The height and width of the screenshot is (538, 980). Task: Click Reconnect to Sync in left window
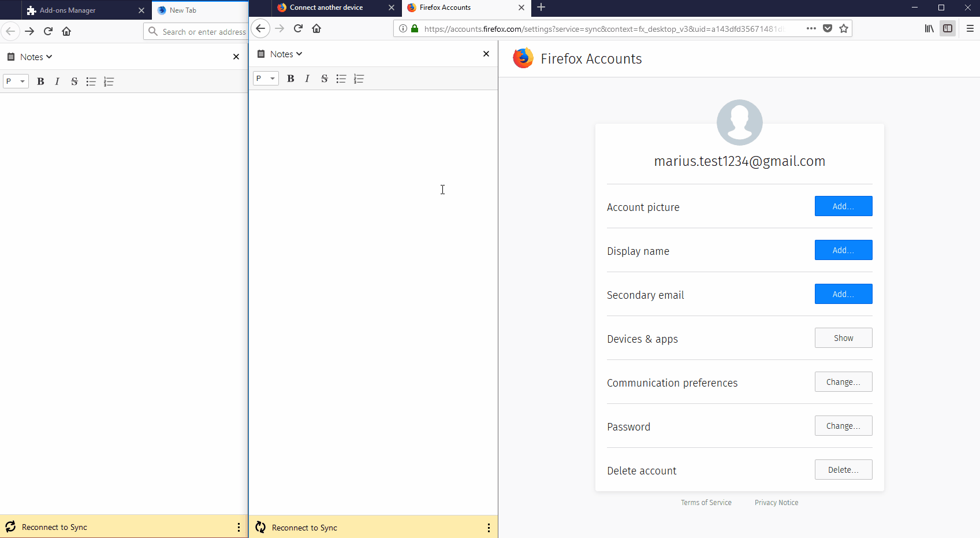pos(54,527)
